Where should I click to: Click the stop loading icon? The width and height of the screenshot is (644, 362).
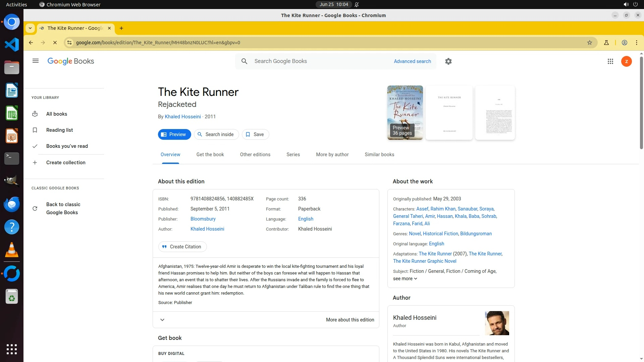point(55,43)
